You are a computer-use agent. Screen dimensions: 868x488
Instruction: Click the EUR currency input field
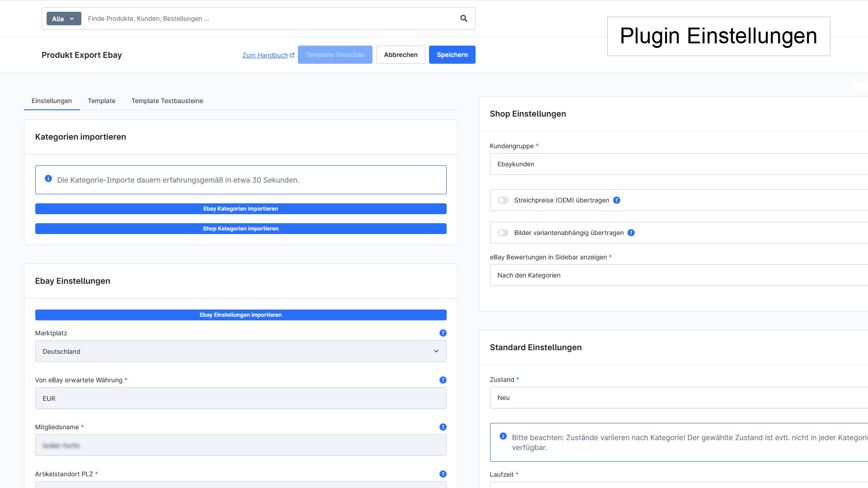pyautogui.click(x=241, y=398)
